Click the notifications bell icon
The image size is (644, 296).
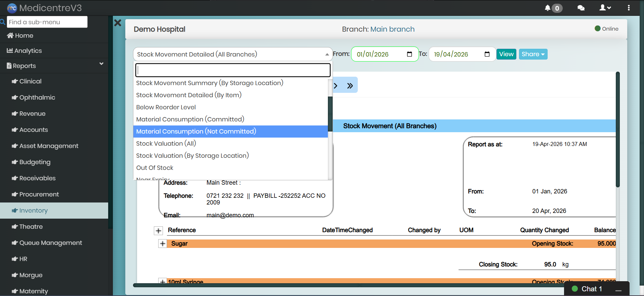pos(548,8)
